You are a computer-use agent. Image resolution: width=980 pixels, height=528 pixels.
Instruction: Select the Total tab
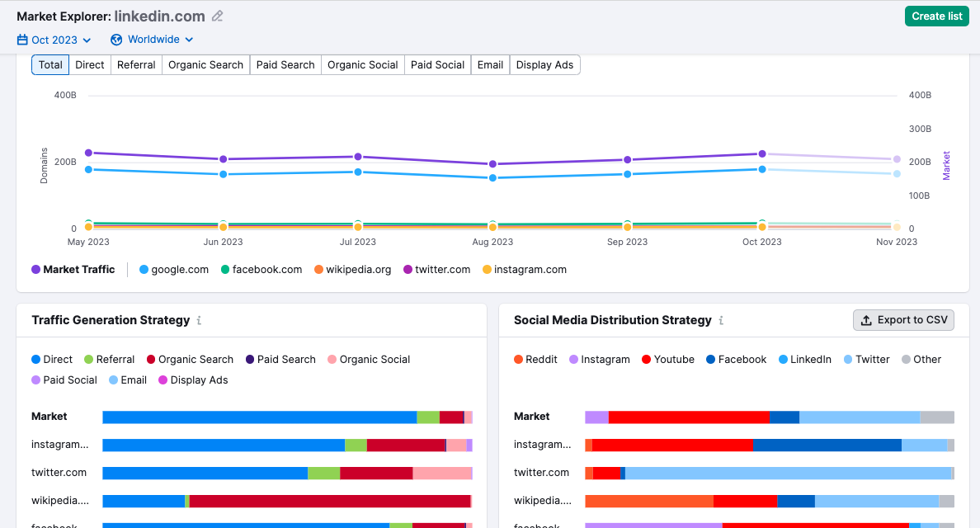50,65
